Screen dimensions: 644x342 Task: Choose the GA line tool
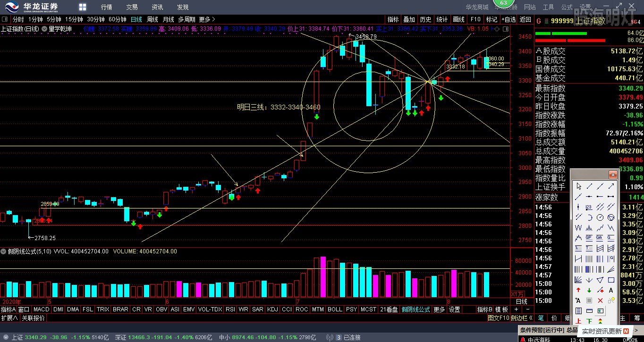600,237
